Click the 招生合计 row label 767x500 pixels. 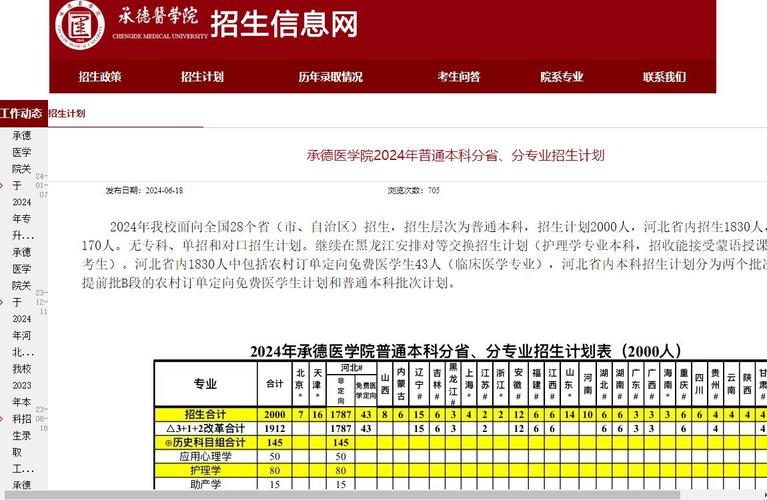pyautogui.click(x=205, y=414)
